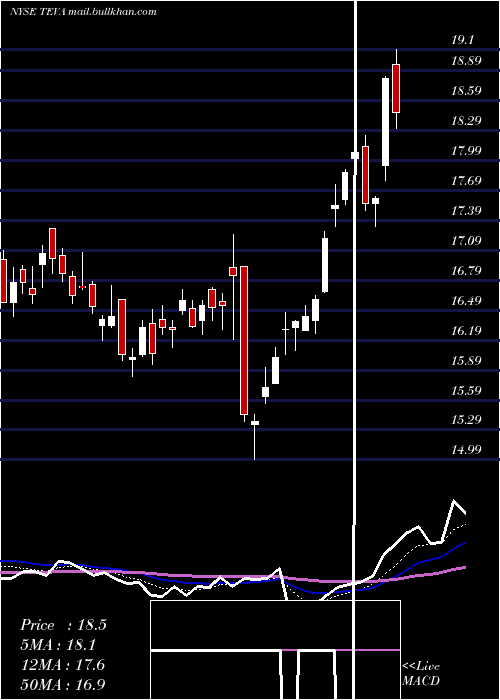Image resolution: width=500 pixels, height=700 pixels.
Task: Click the 17.69 price axis label
Action: pos(466,180)
